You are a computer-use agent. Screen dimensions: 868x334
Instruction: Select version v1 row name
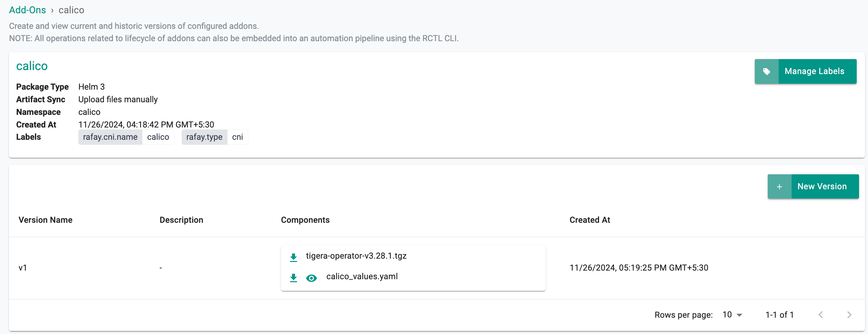[23, 268]
